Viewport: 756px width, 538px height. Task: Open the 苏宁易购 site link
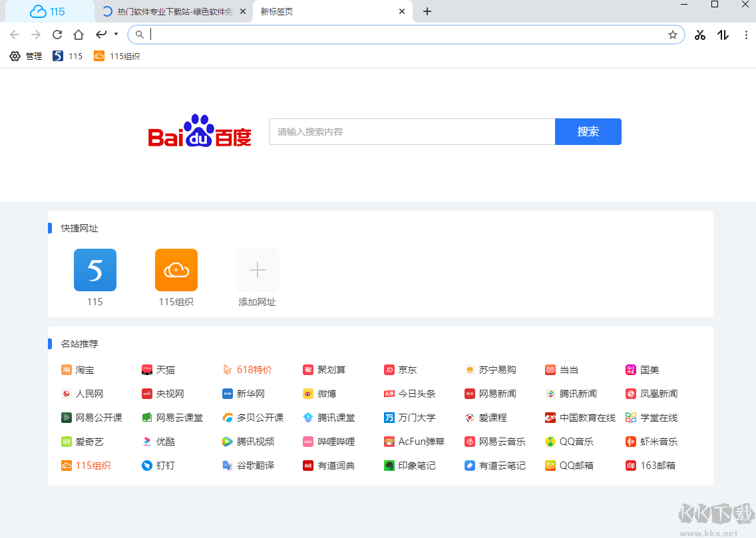(x=490, y=370)
